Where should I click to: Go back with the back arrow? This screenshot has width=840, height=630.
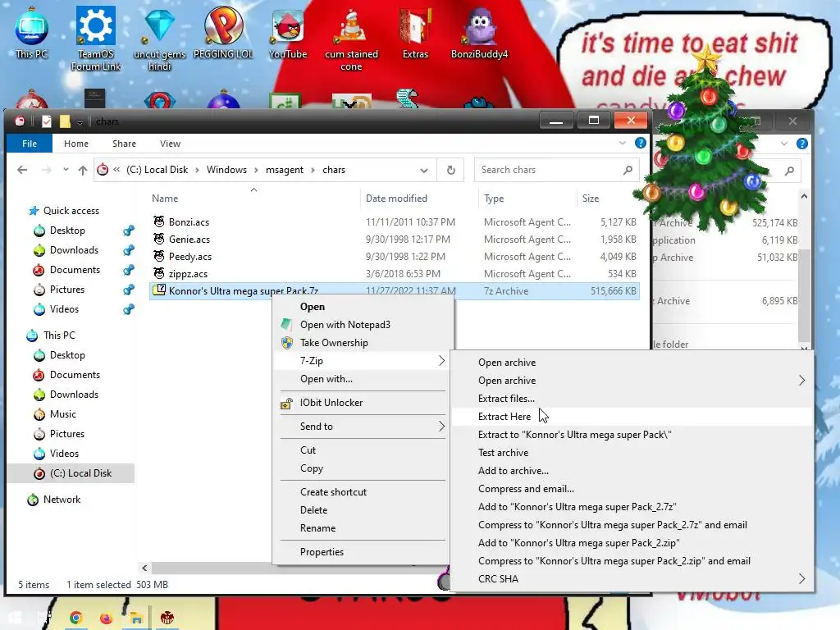coord(22,170)
